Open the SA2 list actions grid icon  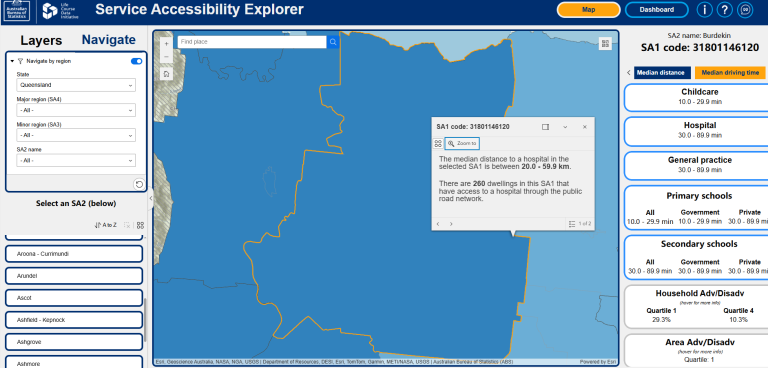coord(141,225)
